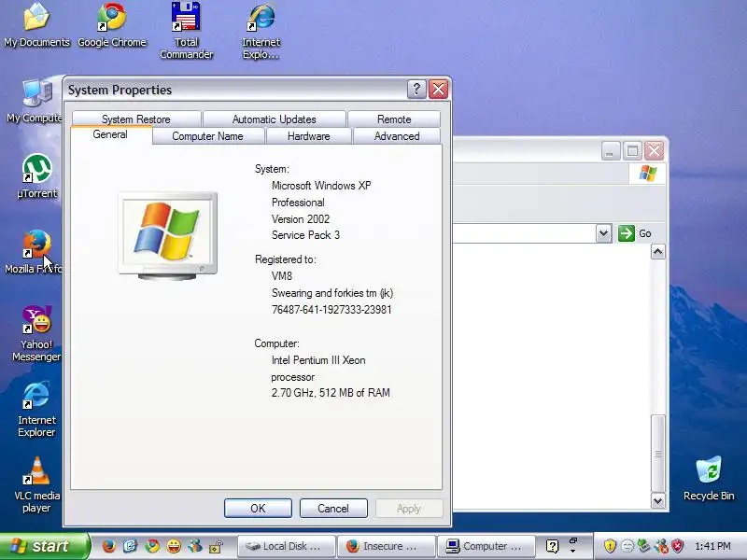Switch to the Automatic Updates tab
Viewport: 747px width, 560px height.
(x=275, y=119)
